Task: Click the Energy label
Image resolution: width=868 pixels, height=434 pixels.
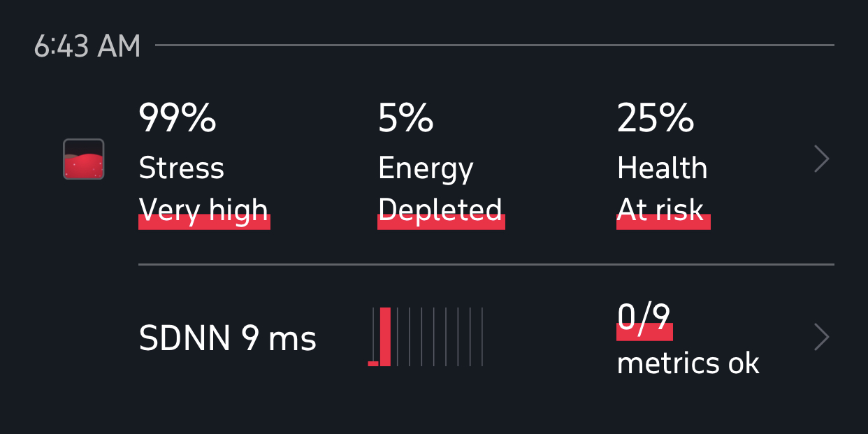Action: point(426,170)
